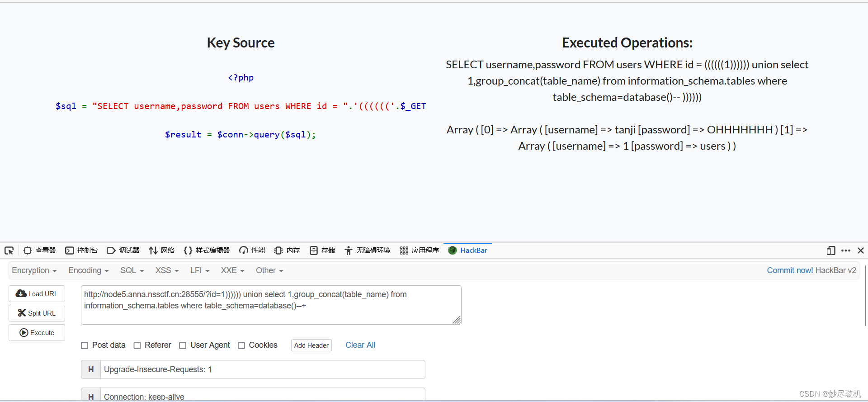Open the devtools more options ellipsis
The height and width of the screenshot is (402, 868).
[x=846, y=251]
